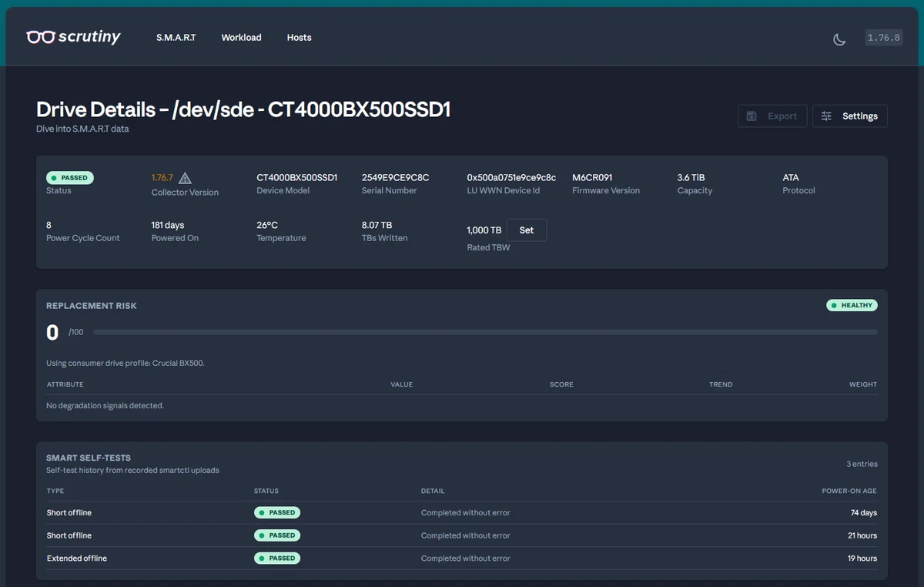The height and width of the screenshot is (587, 924).
Task: Toggle dark mode with the moon icon
Action: [839, 39]
